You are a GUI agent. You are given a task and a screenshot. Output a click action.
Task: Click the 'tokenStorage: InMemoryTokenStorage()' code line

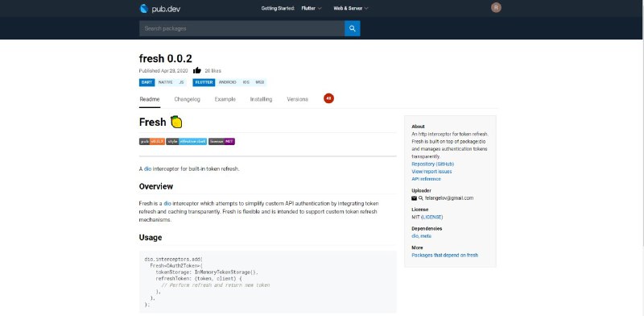(x=207, y=272)
